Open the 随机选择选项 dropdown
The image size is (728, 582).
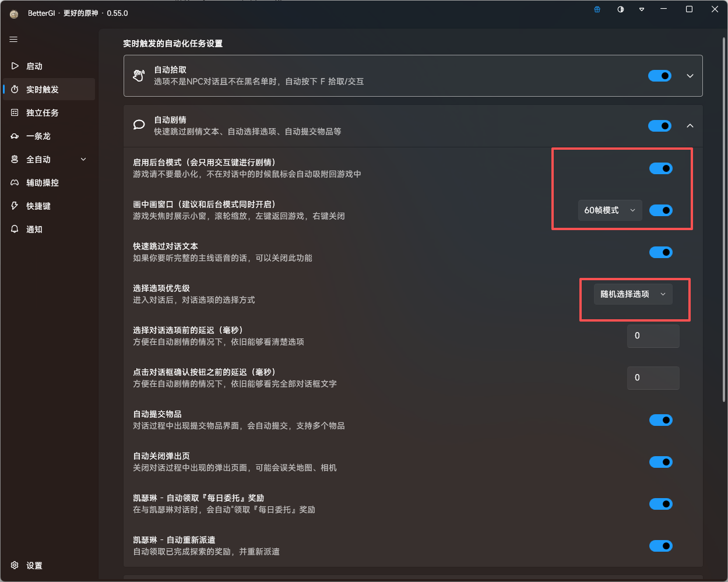tap(632, 294)
